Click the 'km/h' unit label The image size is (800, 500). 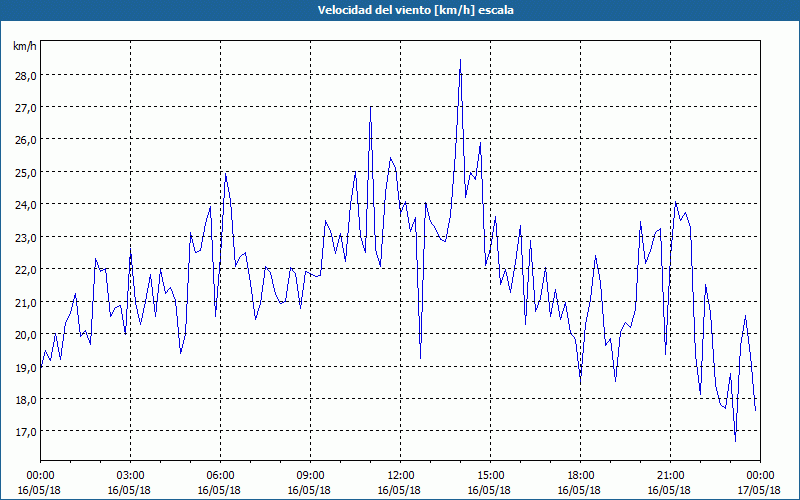[x=24, y=46]
